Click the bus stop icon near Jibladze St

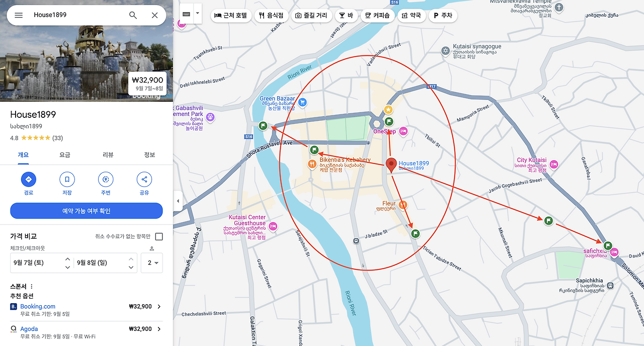click(x=356, y=241)
